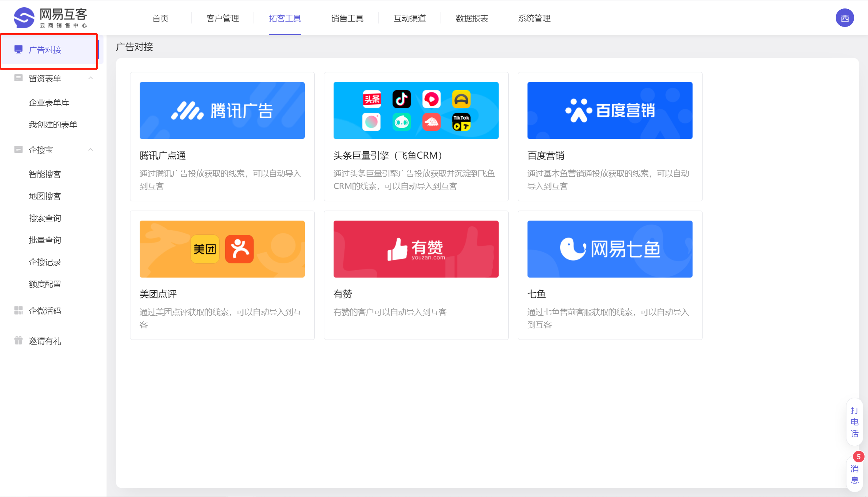Open the user avatar 西
This screenshot has width=868, height=497.
pyautogui.click(x=845, y=18)
